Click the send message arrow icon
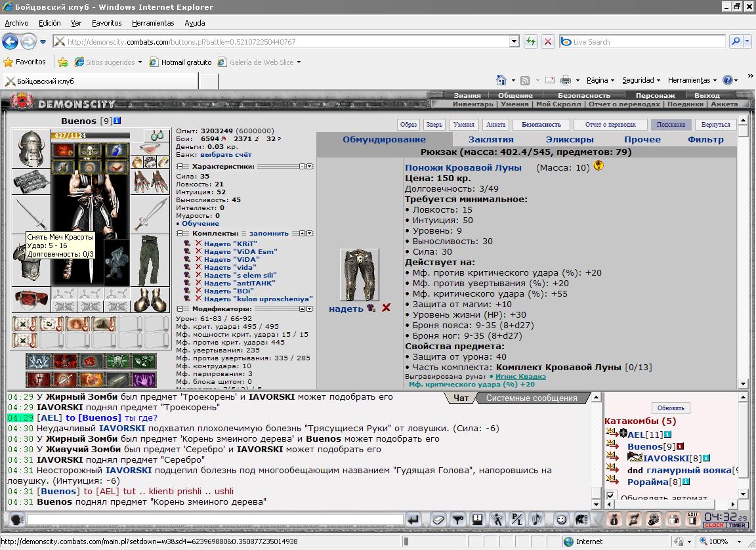 pyautogui.click(x=413, y=520)
